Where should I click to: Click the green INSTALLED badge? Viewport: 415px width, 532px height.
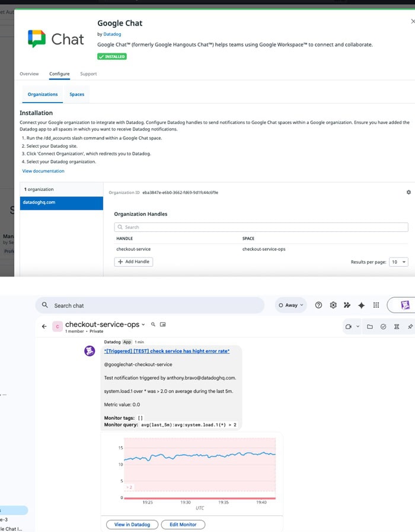(x=112, y=56)
